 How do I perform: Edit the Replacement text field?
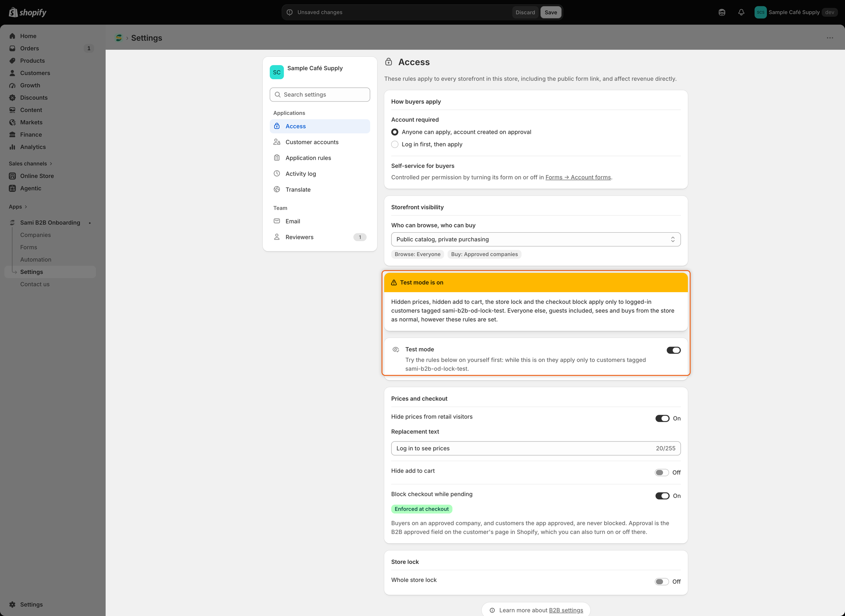[536, 448]
